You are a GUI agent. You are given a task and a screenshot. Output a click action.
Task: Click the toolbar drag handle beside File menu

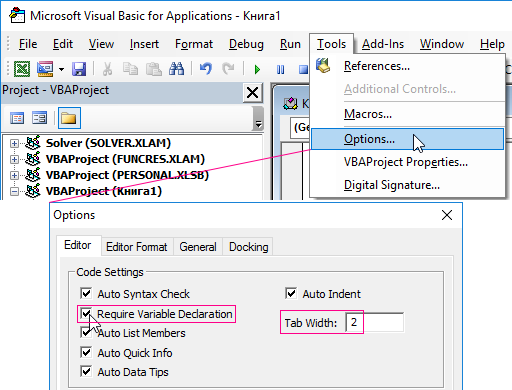coord(8,44)
